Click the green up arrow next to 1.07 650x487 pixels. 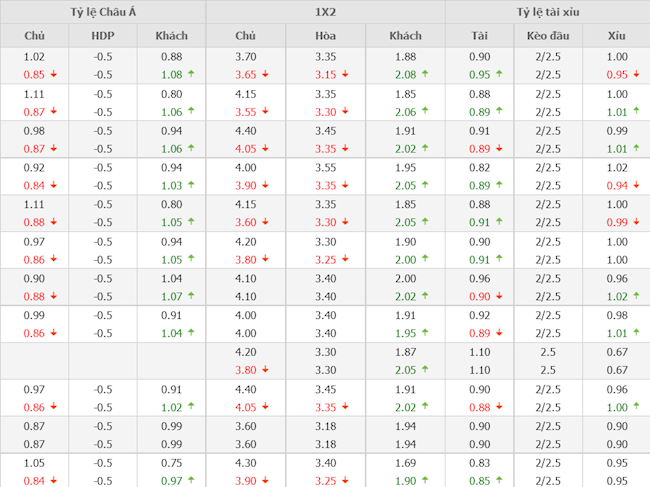pyautogui.click(x=190, y=296)
